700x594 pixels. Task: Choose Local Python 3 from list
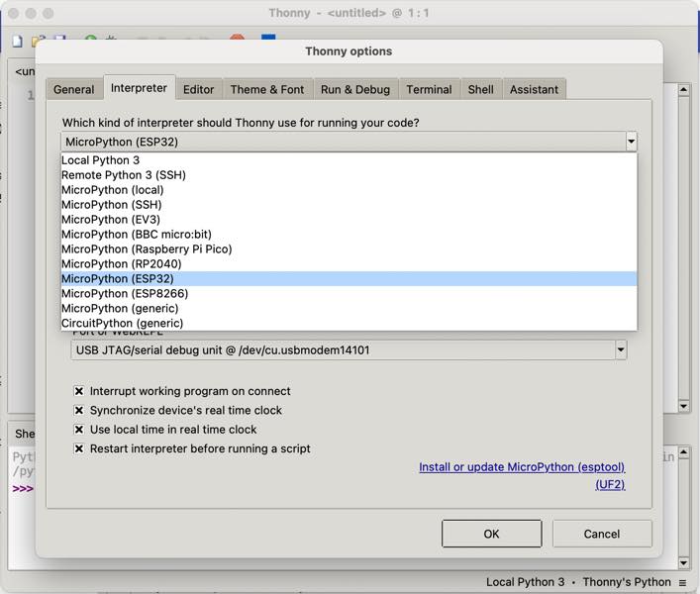pos(349,160)
